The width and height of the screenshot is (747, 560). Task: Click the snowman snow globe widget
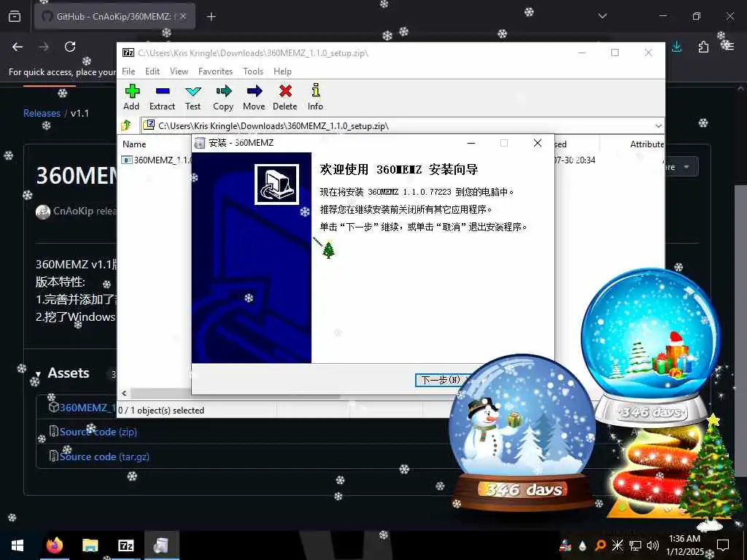(522, 433)
